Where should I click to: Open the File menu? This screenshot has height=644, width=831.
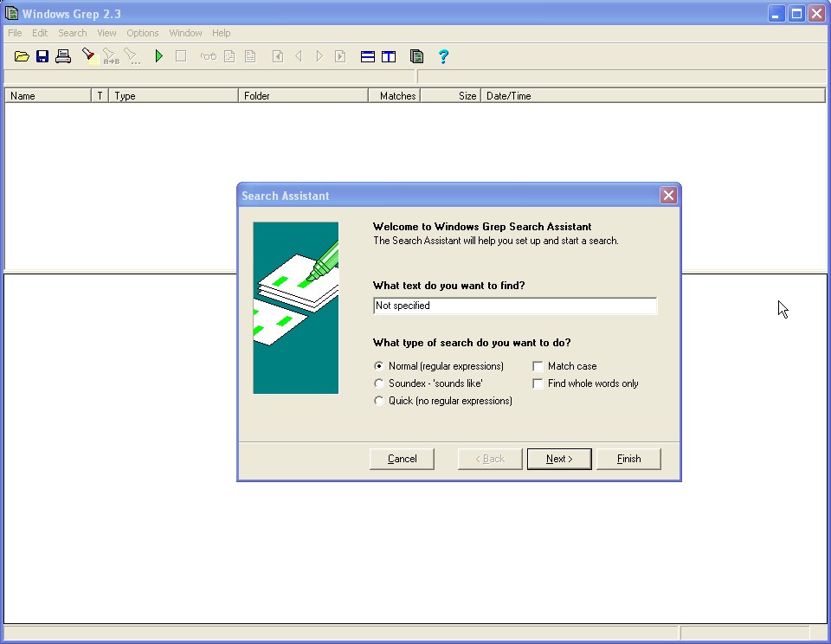[x=15, y=33]
